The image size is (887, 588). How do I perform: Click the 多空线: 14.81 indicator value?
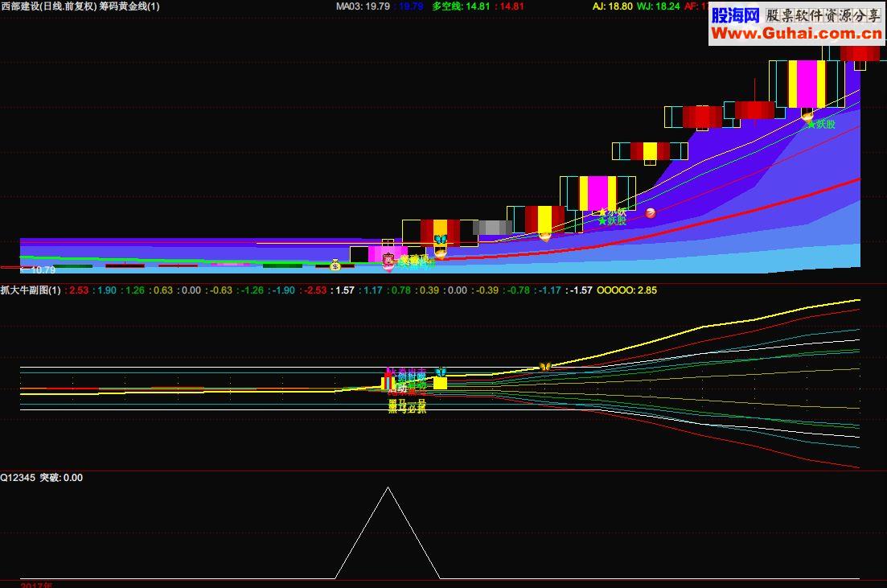coord(461,6)
